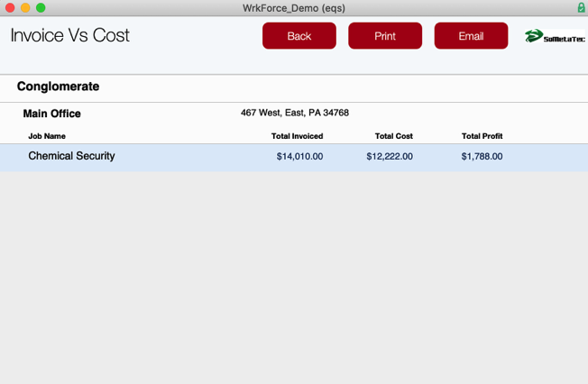Click the Main Office location label

coord(51,114)
